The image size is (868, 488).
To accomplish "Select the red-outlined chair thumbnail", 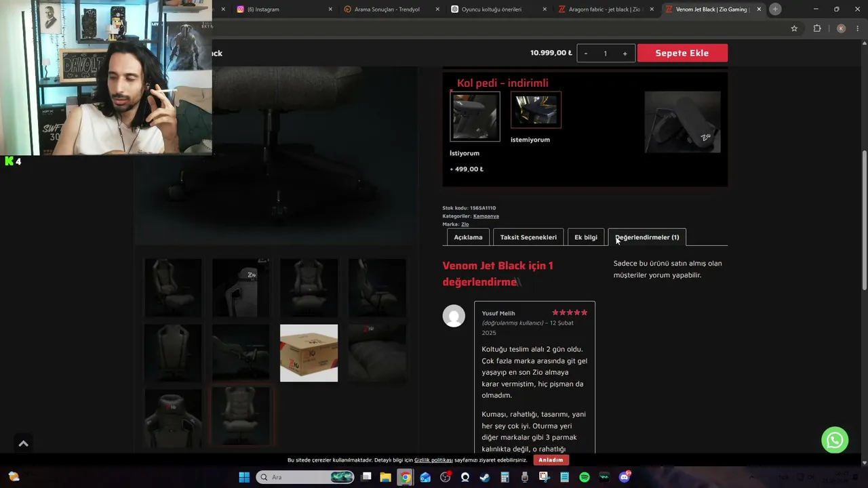I will coord(241,416).
